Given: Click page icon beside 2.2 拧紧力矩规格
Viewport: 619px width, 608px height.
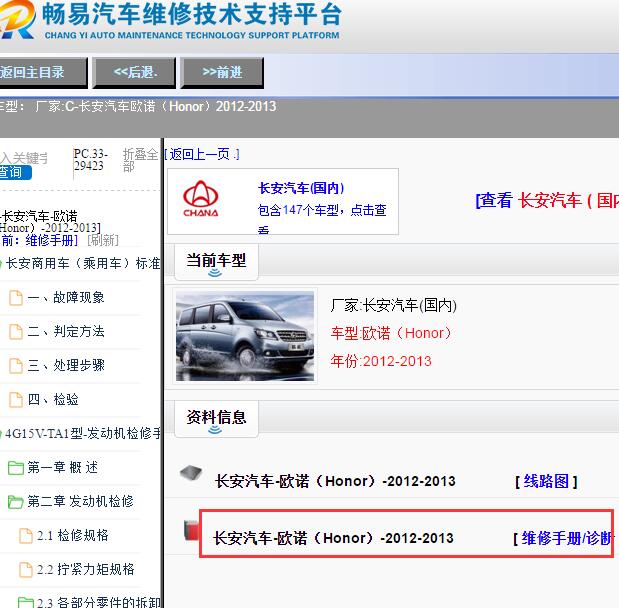Looking at the screenshot, I should (26, 570).
